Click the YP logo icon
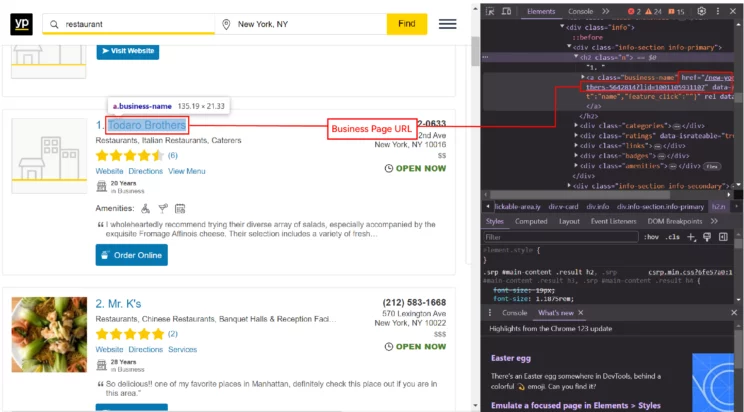Image resolution: width=744 pixels, height=412 pixels. coord(21,24)
